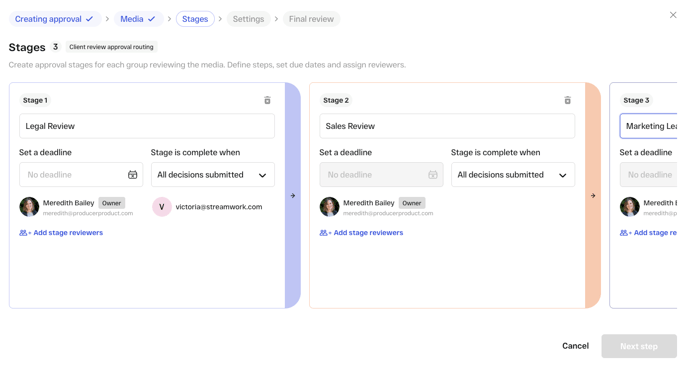Switch to the Media step
This screenshot has height=369, width=688.
click(138, 19)
